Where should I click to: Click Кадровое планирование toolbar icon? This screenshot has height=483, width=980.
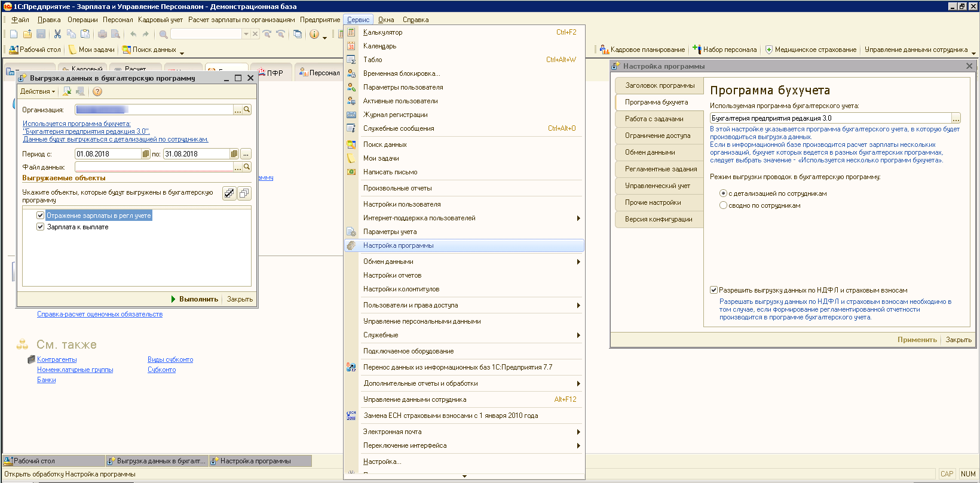click(642, 50)
